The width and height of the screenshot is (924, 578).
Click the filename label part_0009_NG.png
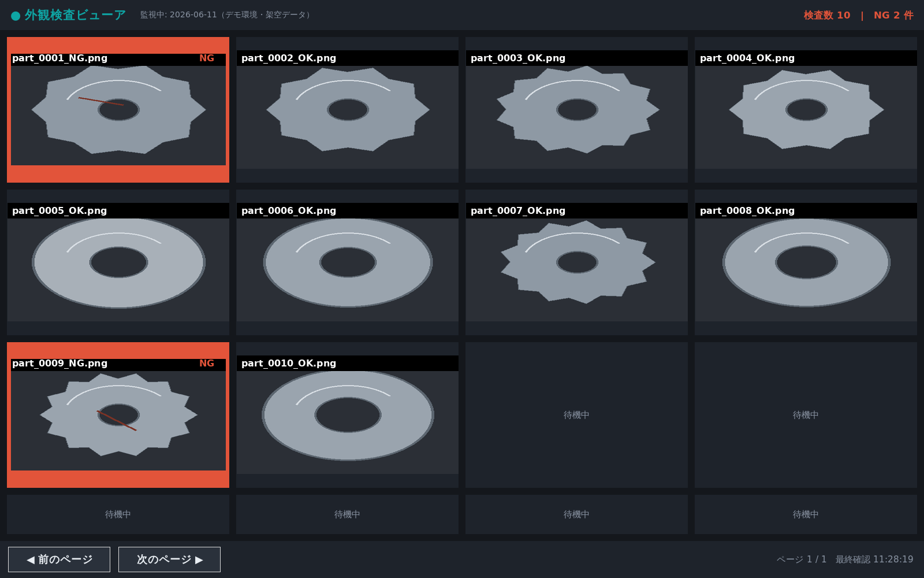[x=60, y=364]
